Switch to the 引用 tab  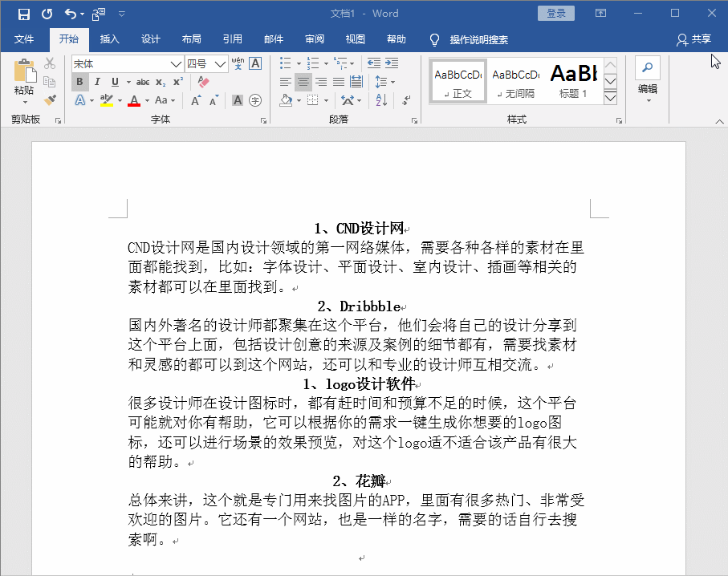pos(232,39)
